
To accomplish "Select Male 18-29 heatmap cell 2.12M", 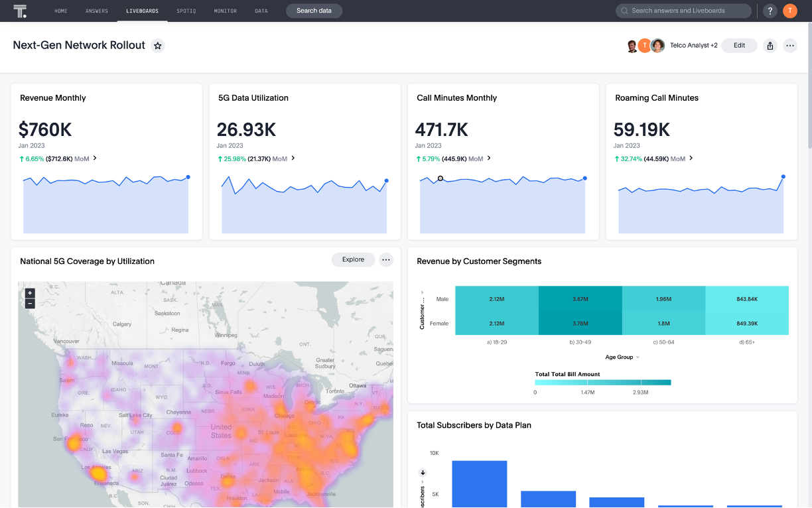I will tap(497, 299).
